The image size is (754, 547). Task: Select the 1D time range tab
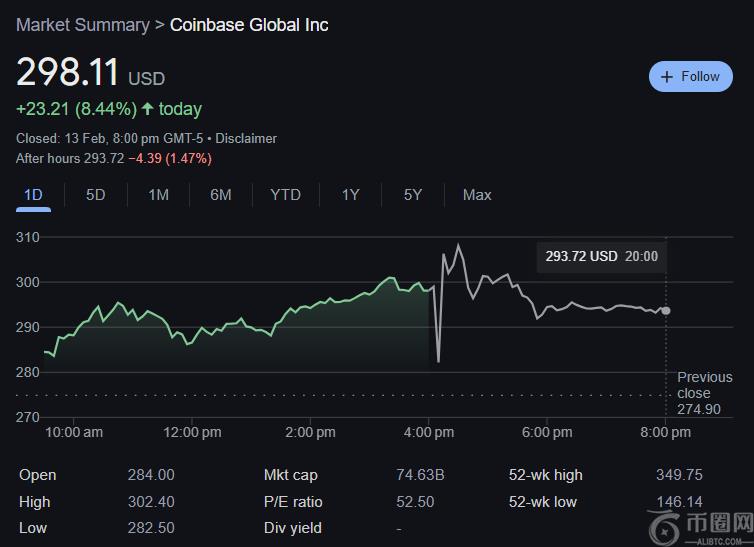click(33, 195)
